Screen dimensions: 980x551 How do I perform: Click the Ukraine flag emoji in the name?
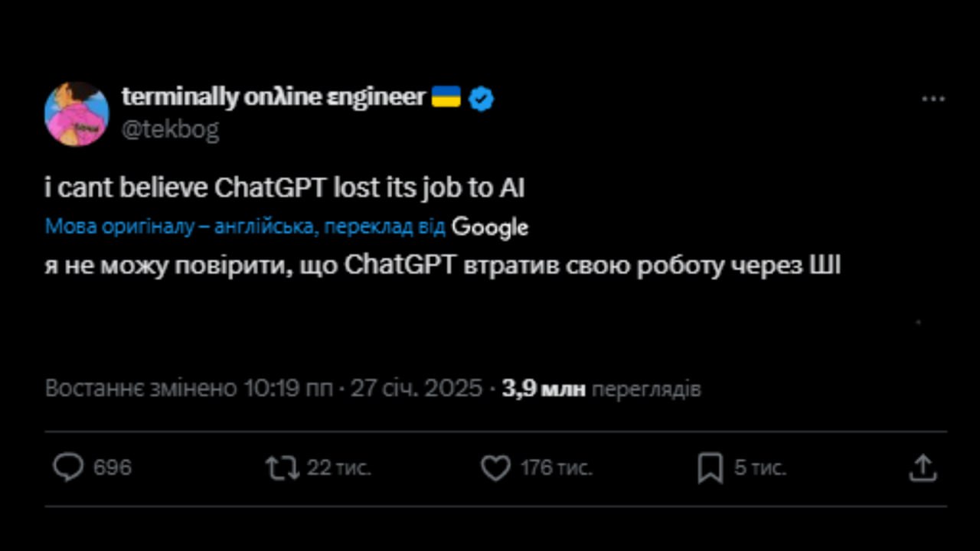tap(446, 97)
